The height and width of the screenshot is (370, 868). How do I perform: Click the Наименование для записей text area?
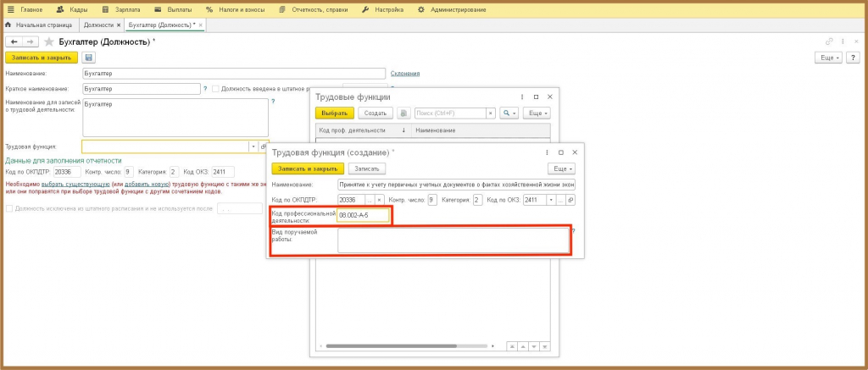coord(175,117)
